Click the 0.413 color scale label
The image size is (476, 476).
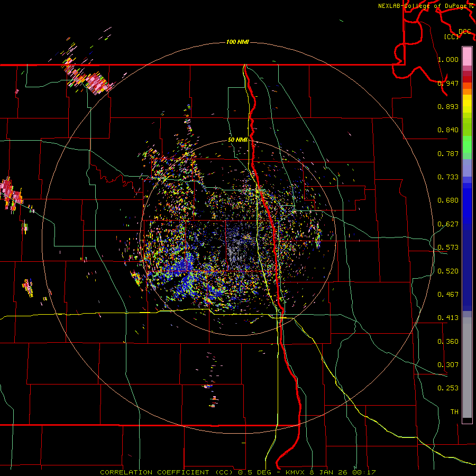pyautogui.click(x=448, y=318)
